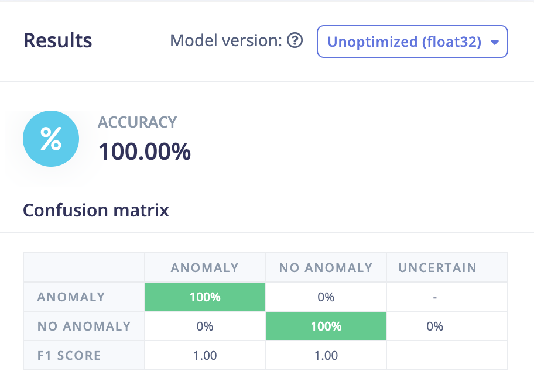The height and width of the screenshot is (392, 534).
Task: Click the F1 SCORE row label
Action: (x=69, y=356)
